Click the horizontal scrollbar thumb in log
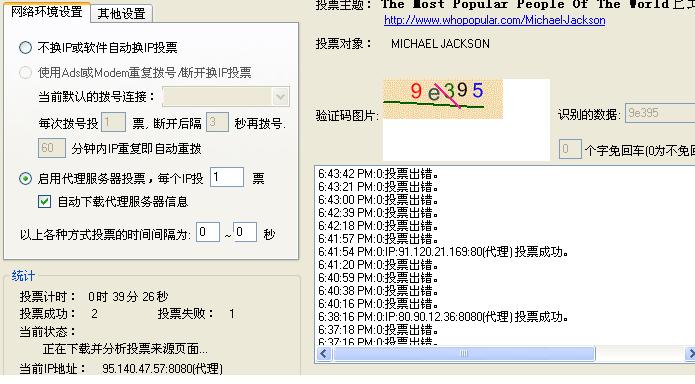Viewport: 695px width, 384px height. 464,354
